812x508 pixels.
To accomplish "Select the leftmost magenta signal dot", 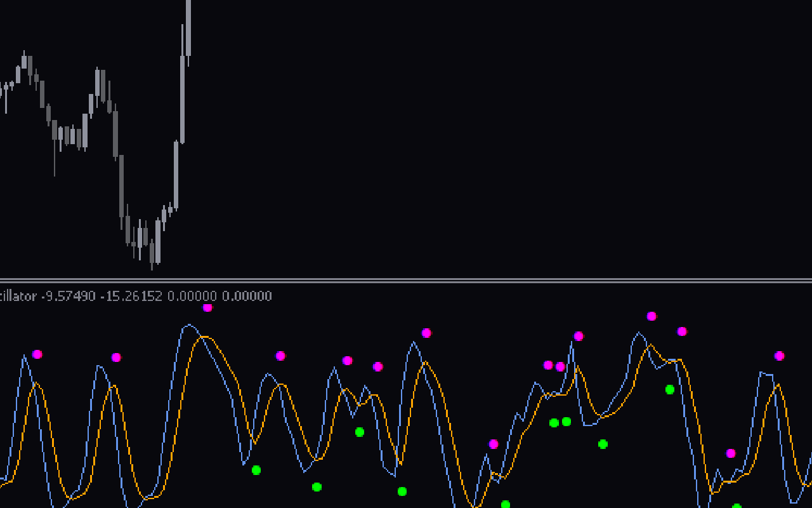I will 37,354.
